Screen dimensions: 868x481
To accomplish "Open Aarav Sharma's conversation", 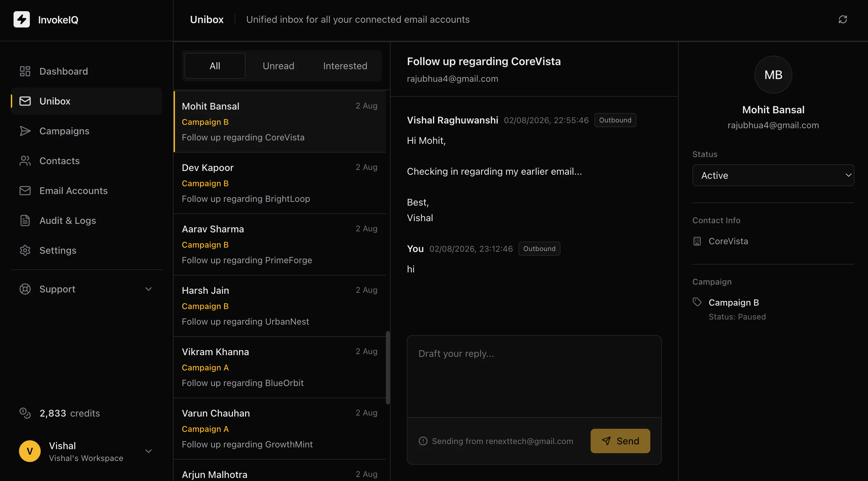I will coord(280,245).
